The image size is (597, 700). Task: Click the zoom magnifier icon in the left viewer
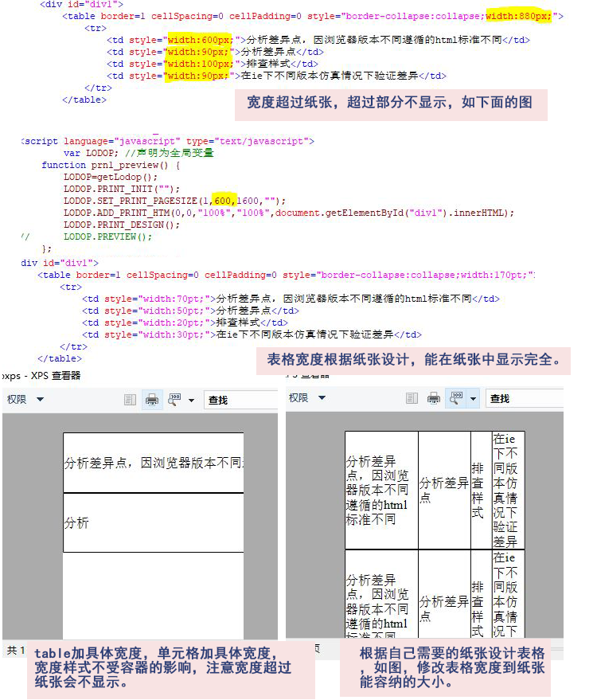pyautogui.click(x=174, y=400)
